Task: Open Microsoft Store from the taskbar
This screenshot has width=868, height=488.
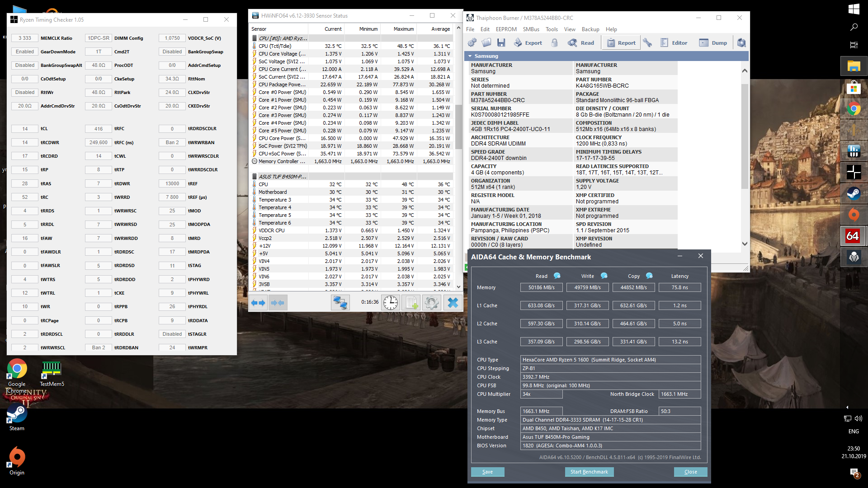Action: (854, 88)
